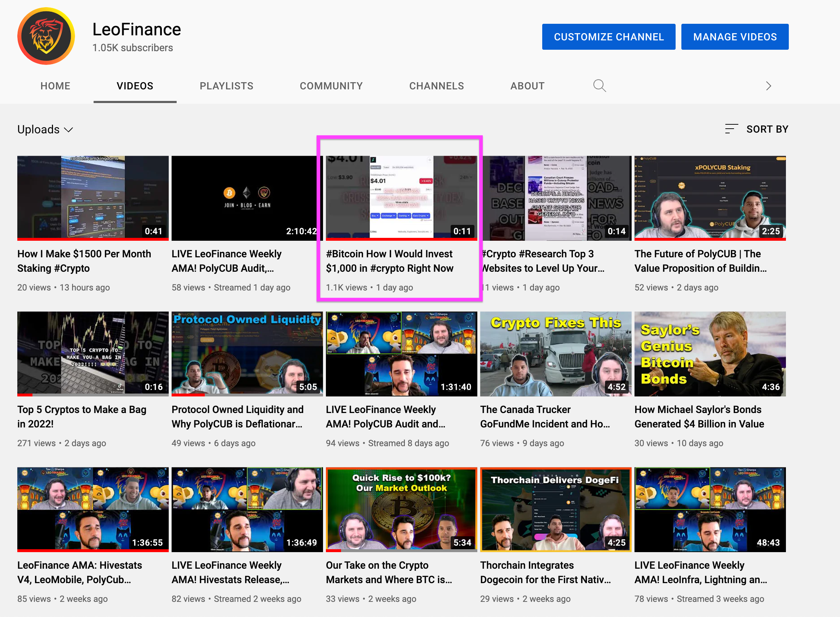Click red progress bar on Quick Rise thumbnail
The image size is (840, 617).
pos(333,551)
